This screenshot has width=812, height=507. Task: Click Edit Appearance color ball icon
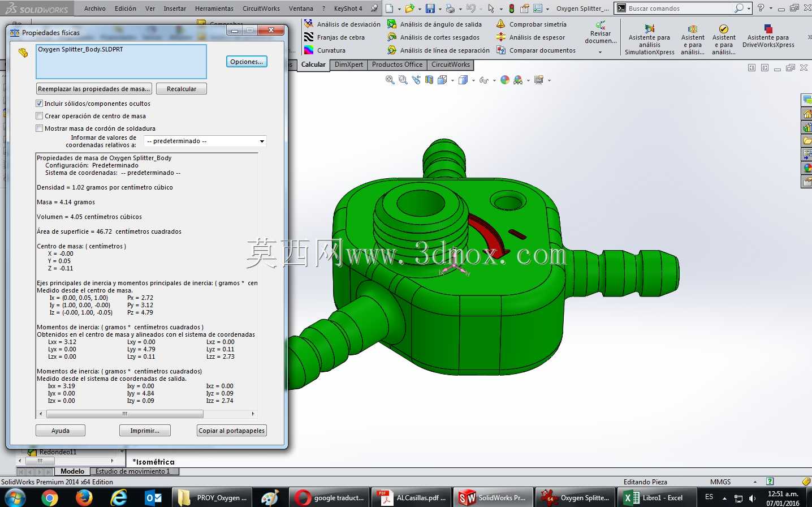click(505, 80)
